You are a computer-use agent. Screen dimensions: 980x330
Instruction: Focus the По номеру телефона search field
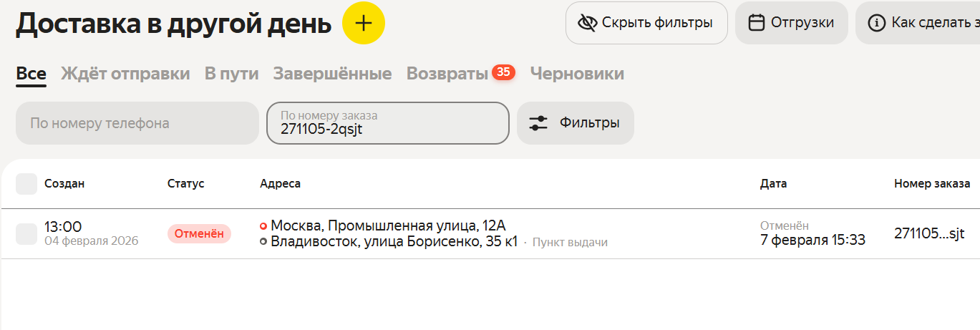point(137,123)
